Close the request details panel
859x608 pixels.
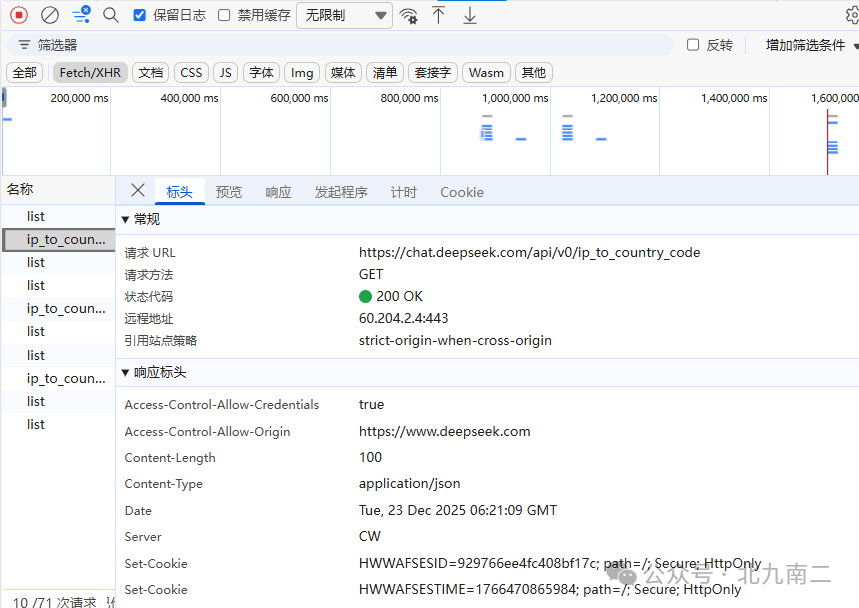[x=137, y=191]
